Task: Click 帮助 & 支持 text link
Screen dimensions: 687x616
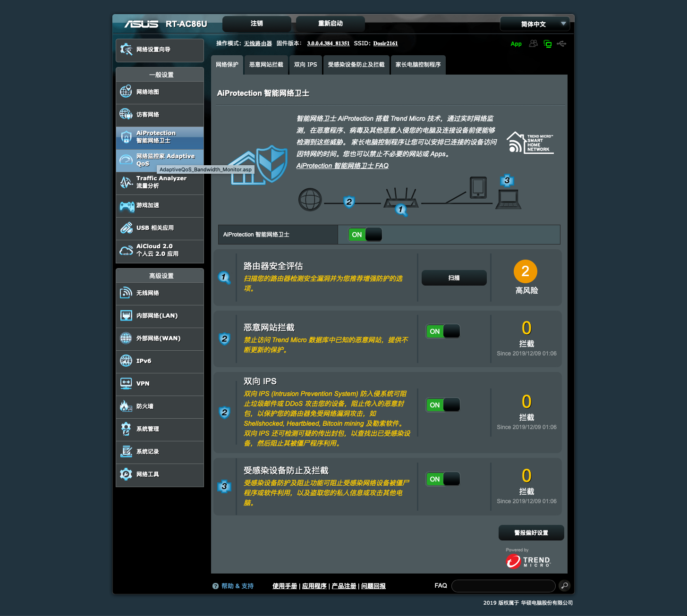Action: coord(237,586)
